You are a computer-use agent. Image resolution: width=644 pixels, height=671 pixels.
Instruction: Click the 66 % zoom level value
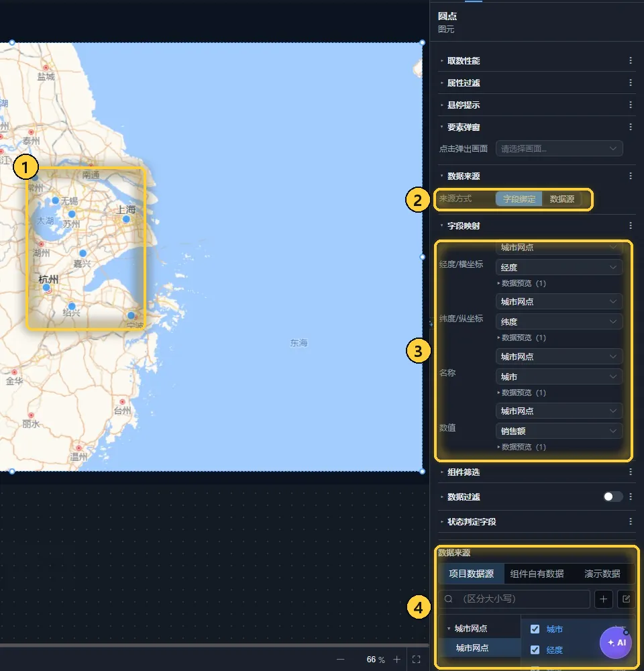tap(375, 660)
